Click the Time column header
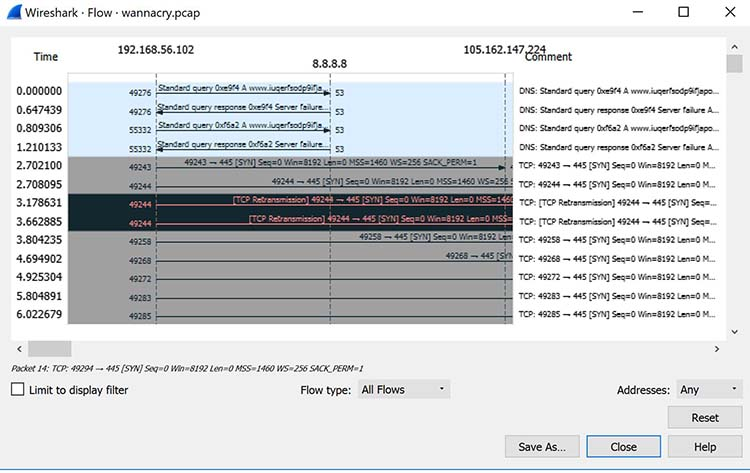 [46, 56]
